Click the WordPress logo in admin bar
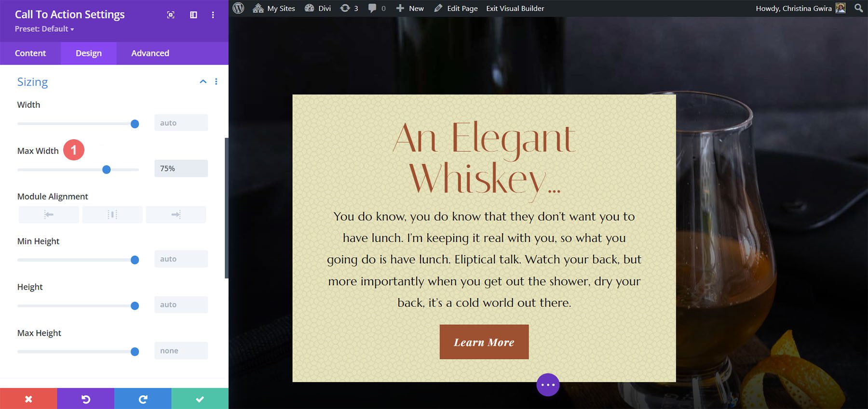 click(x=238, y=8)
